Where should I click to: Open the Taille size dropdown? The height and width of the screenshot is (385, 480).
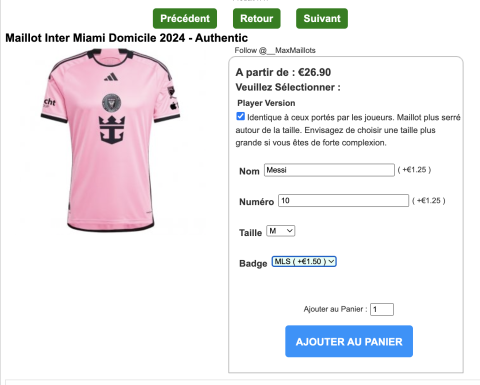281,231
